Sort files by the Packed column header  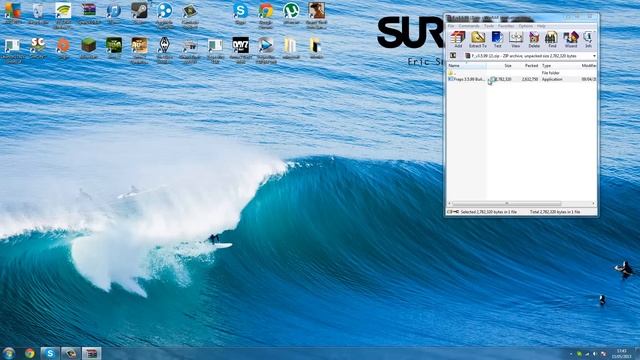click(x=527, y=65)
